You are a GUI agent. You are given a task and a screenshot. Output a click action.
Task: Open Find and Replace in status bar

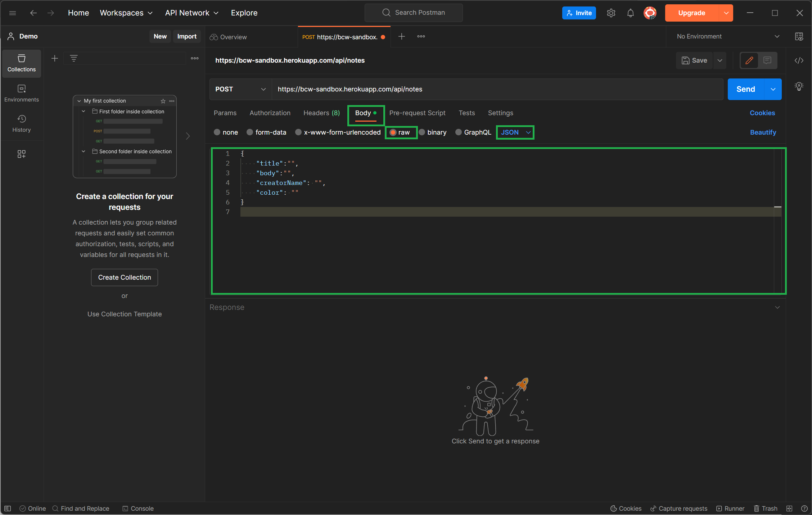(x=81, y=509)
